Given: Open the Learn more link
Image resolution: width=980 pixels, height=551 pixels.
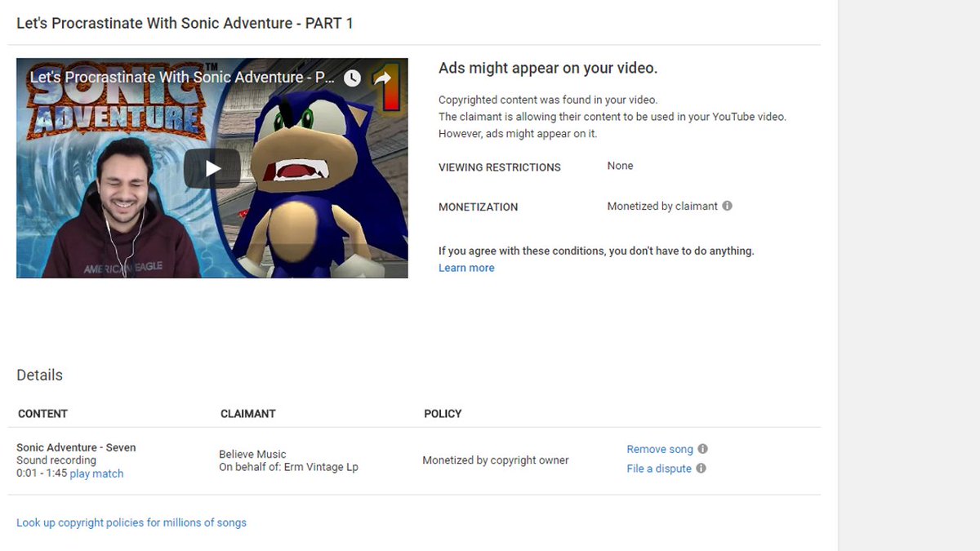Looking at the screenshot, I should tap(466, 268).
